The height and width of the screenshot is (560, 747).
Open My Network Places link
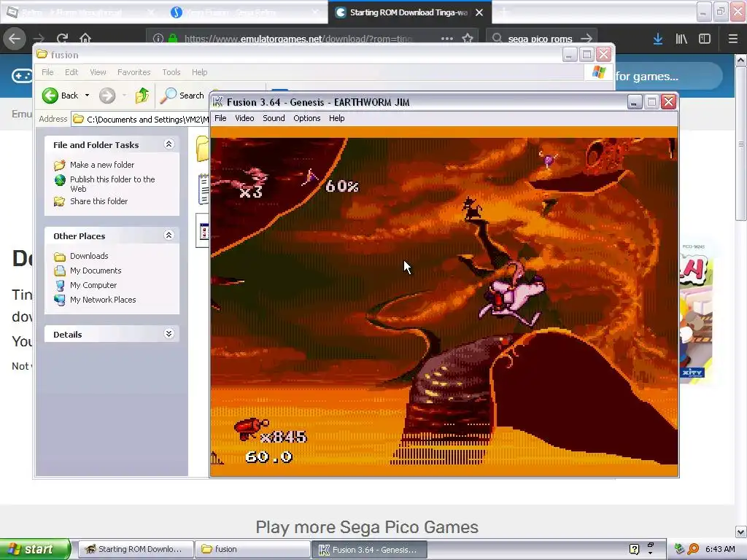pyautogui.click(x=103, y=300)
